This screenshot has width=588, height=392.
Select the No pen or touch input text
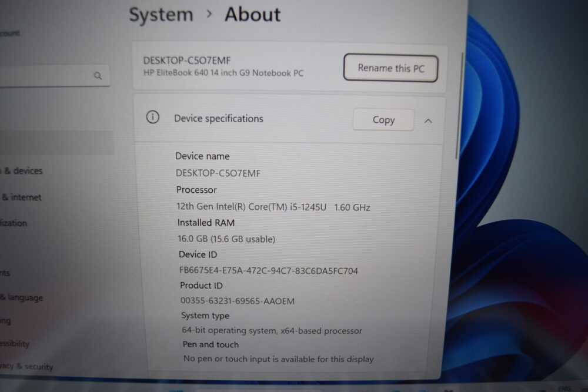(x=278, y=359)
